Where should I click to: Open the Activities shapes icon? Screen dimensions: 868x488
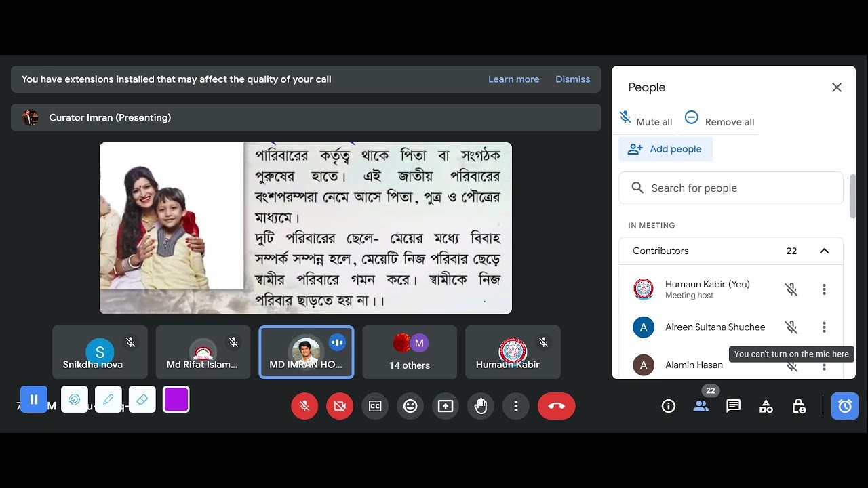point(766,406)
